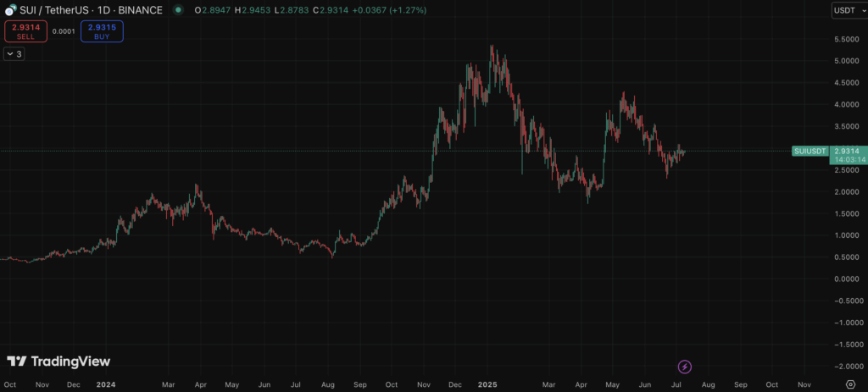Click the 1.0000 price axis label
868x392 pixels.
[847, 235]
